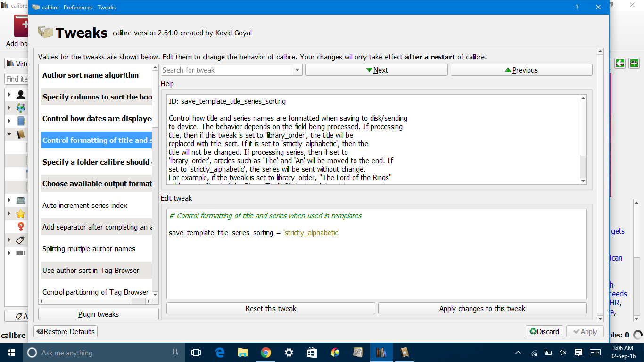Click the Cortana microphone icon
Screen dimensions: 644x362
(x=175, y=353)
